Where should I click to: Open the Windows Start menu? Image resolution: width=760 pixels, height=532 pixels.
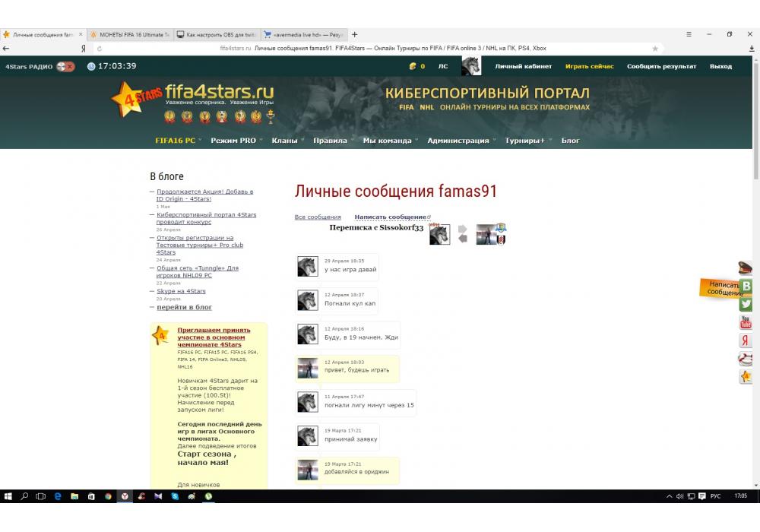tap(8, 496)
